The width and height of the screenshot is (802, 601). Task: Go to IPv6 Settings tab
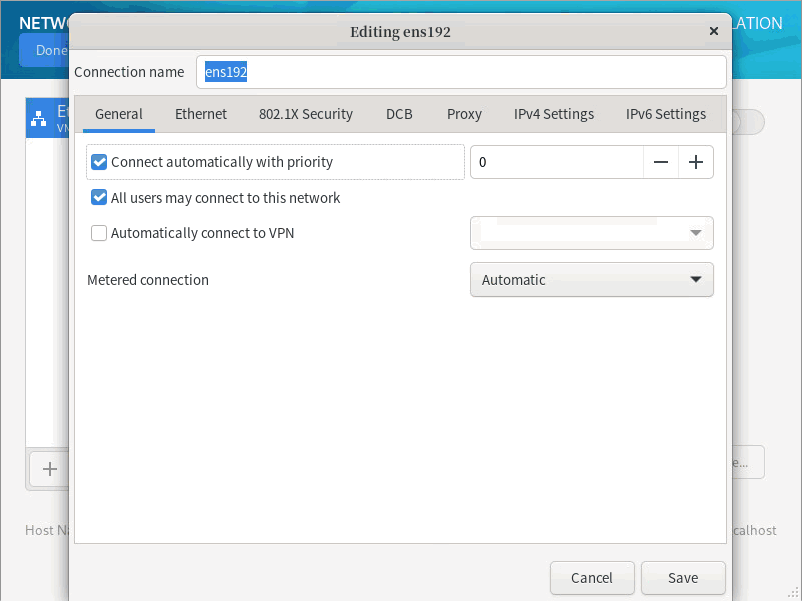tap(665, 114)
